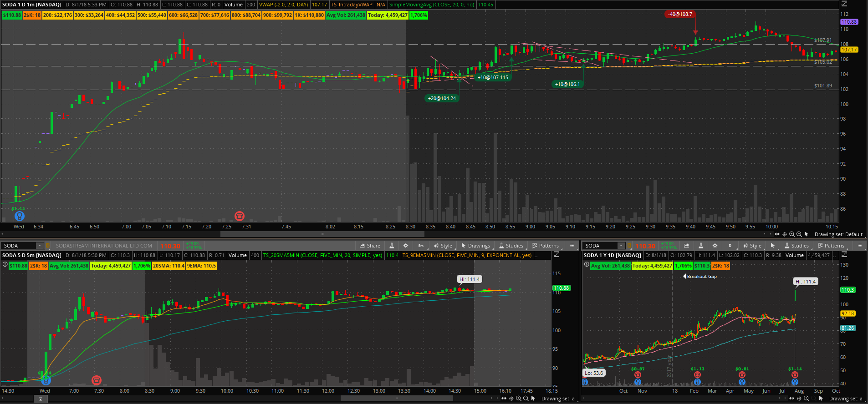The image size is (868, 404).
Task: Open Style menu in 5-minute chart toolbar
Action: point(443,246)
